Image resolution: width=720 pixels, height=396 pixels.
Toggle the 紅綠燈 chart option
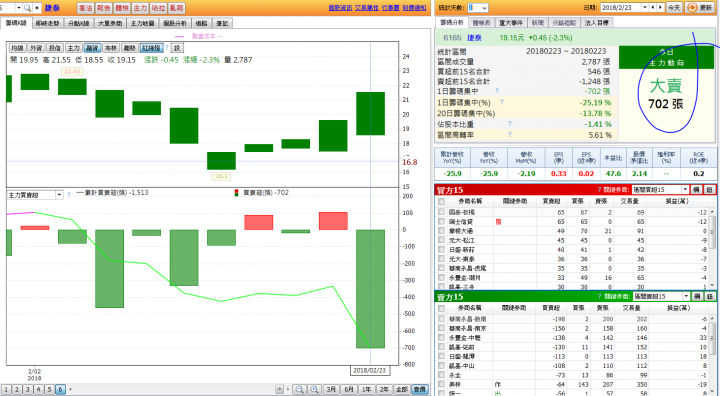[152, 48]
